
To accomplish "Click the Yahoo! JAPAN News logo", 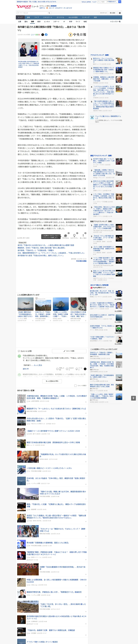I will 28,7.
